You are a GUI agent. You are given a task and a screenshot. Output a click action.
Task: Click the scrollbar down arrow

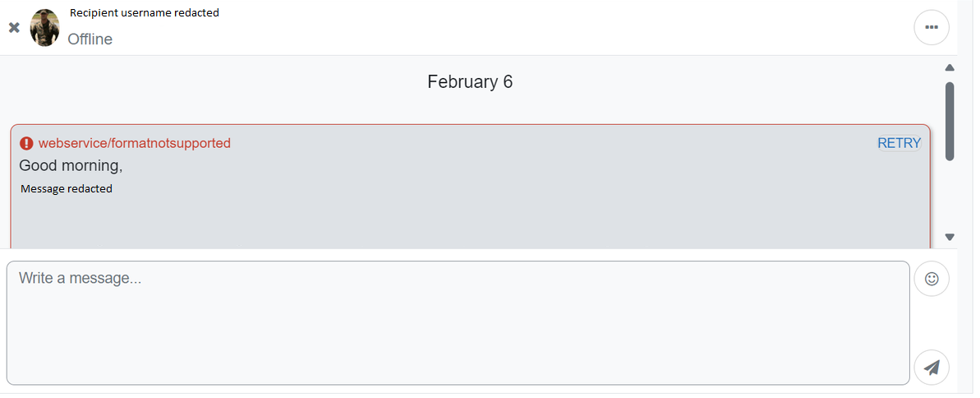click(950, 237)
